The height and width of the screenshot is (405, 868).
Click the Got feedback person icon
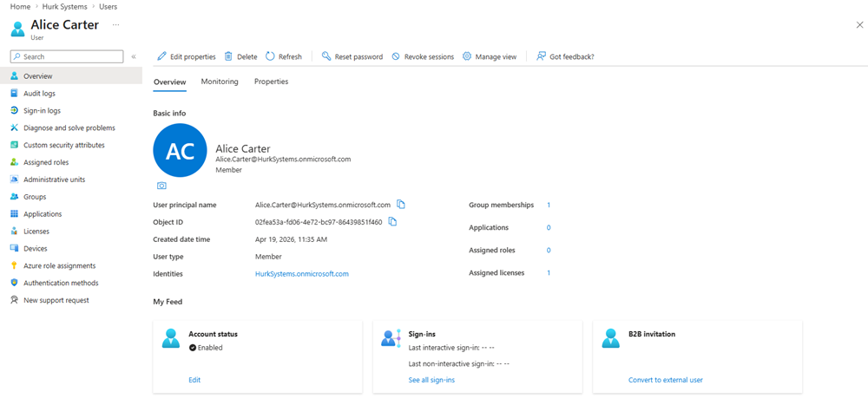tap(542, 56)
